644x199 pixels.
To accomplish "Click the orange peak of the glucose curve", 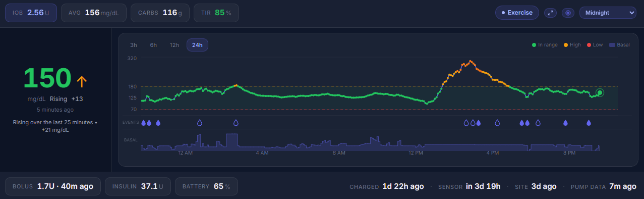I will tap(470, 61).
